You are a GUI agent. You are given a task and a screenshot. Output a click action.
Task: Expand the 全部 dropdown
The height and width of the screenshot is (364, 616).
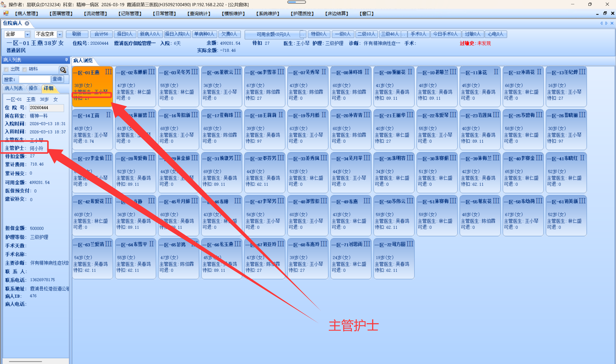click(x=28, y=34)
